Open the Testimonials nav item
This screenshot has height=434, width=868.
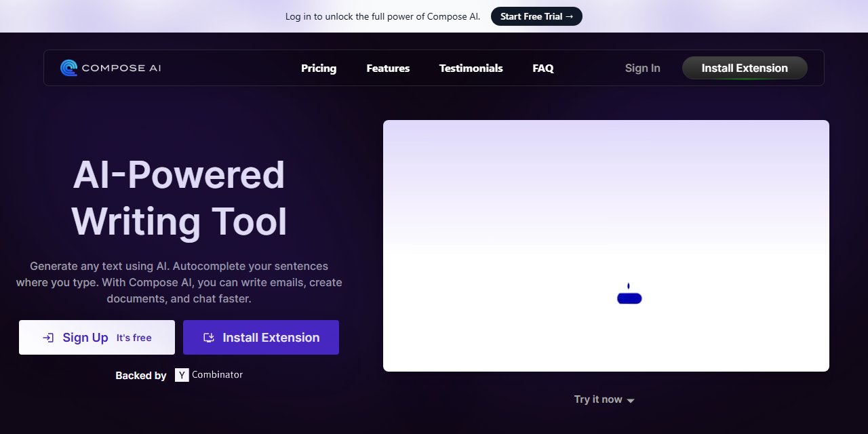pos(471,68)
